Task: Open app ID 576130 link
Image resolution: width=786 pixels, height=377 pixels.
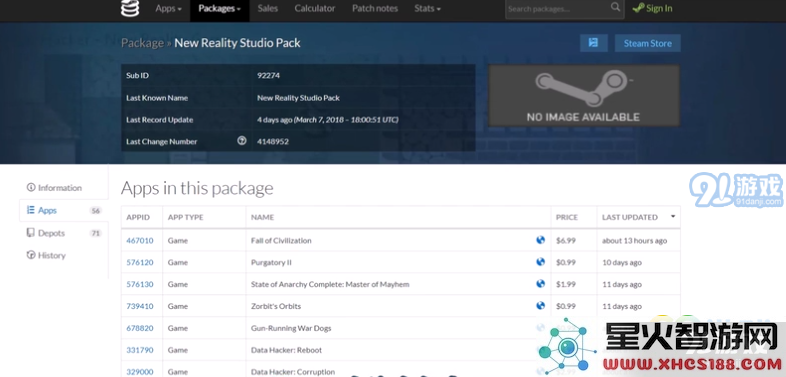Action: [x=140, y=284]
